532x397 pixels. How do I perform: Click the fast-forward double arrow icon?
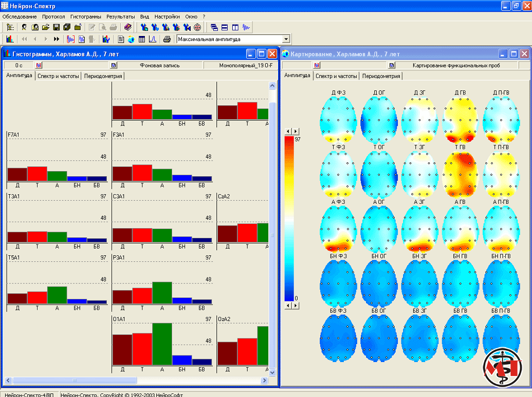coord(57,39)
